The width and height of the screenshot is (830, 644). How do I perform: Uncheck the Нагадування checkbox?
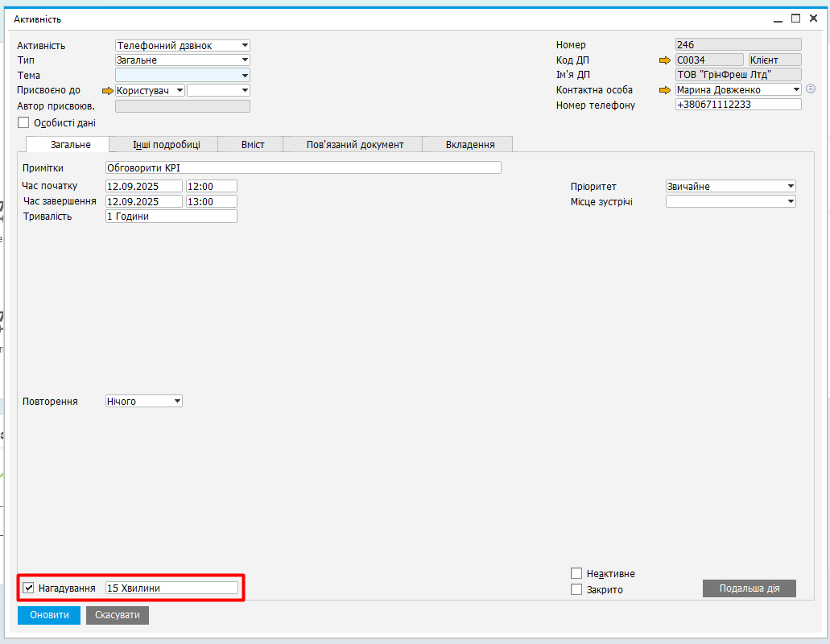coord(29,588)
